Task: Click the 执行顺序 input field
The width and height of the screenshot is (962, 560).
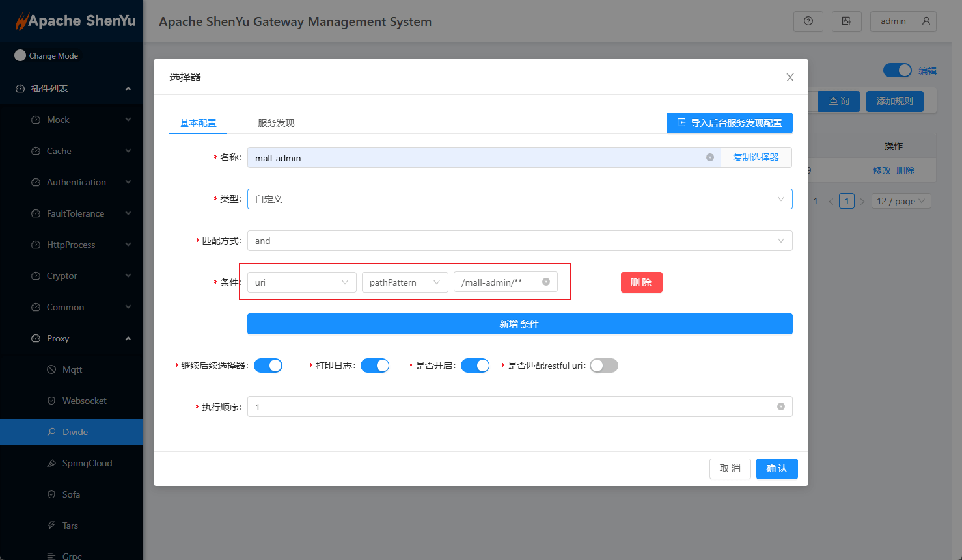Action: pos(511,407)
